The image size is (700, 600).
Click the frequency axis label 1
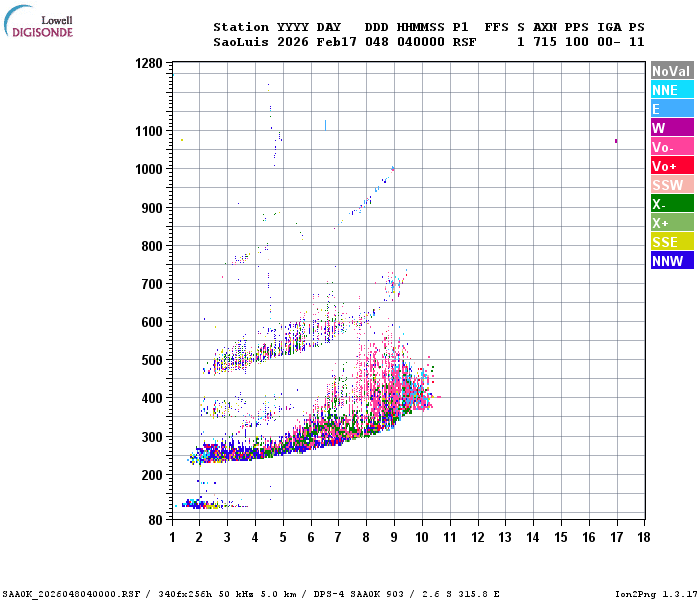coord(172,537)
